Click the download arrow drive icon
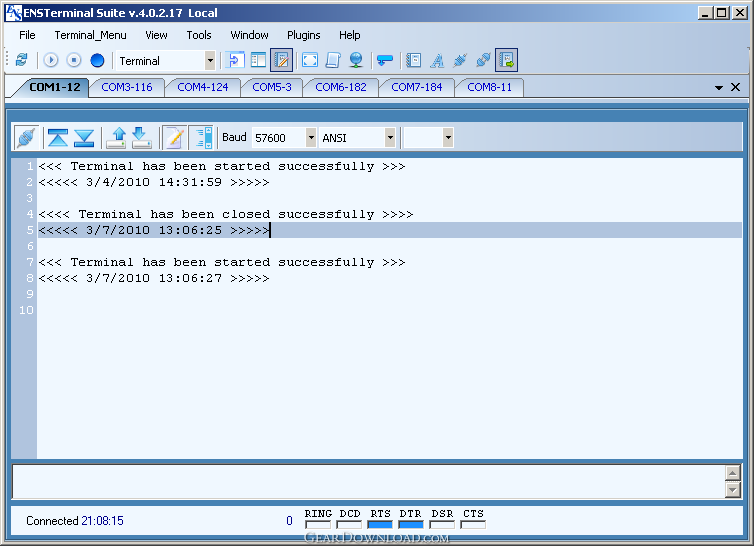Viewport: 754px width, 546px height. click(141, 138)
